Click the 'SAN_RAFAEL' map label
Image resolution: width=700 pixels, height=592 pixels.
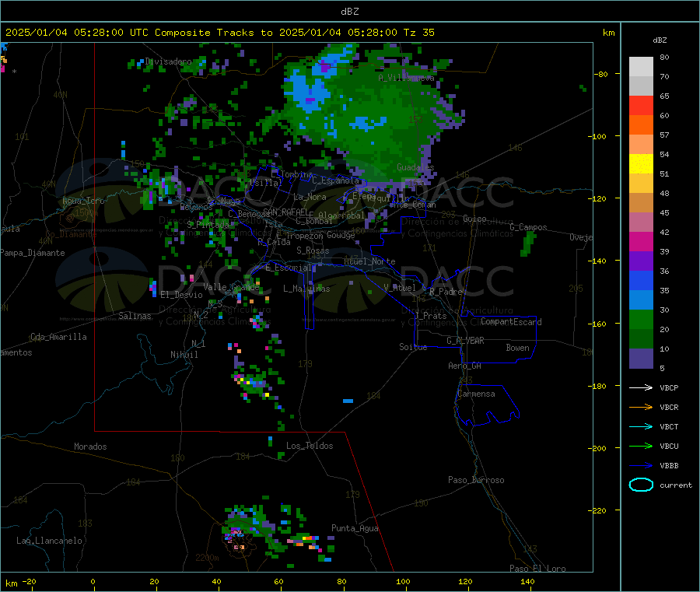pos(285,212)
